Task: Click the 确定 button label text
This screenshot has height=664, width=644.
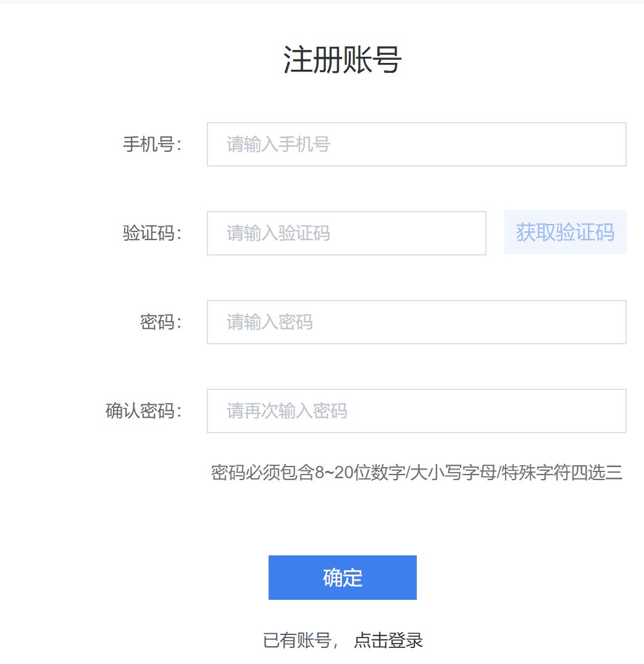Action: (343, 577)
